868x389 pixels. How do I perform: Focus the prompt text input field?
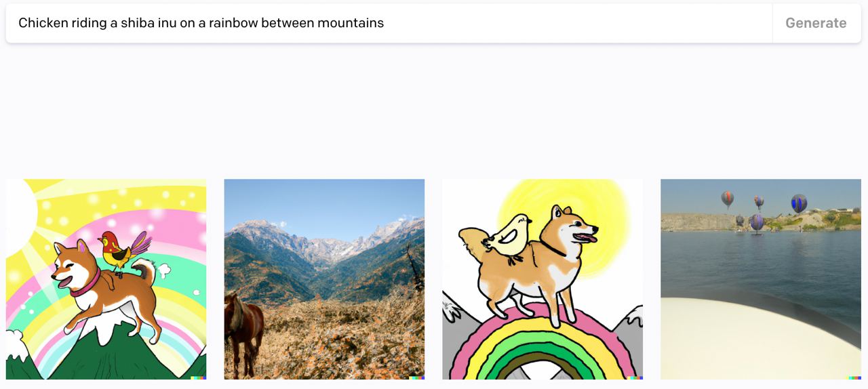coord(389,23)
